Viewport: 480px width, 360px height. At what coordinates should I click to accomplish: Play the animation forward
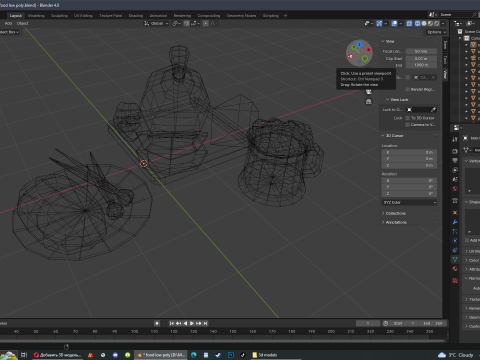pos(192,323)
